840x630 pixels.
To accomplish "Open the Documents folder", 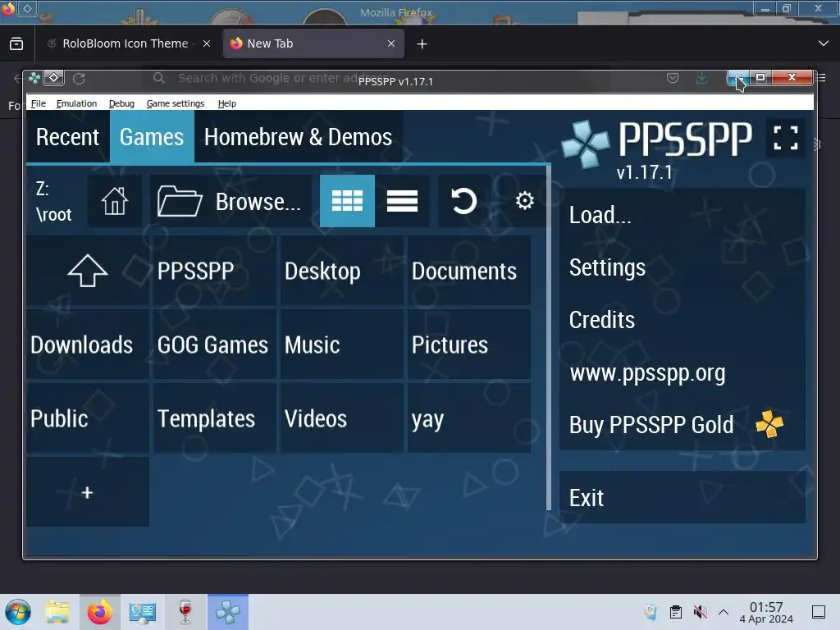I will pyautogui.click(x=469, y=271).
